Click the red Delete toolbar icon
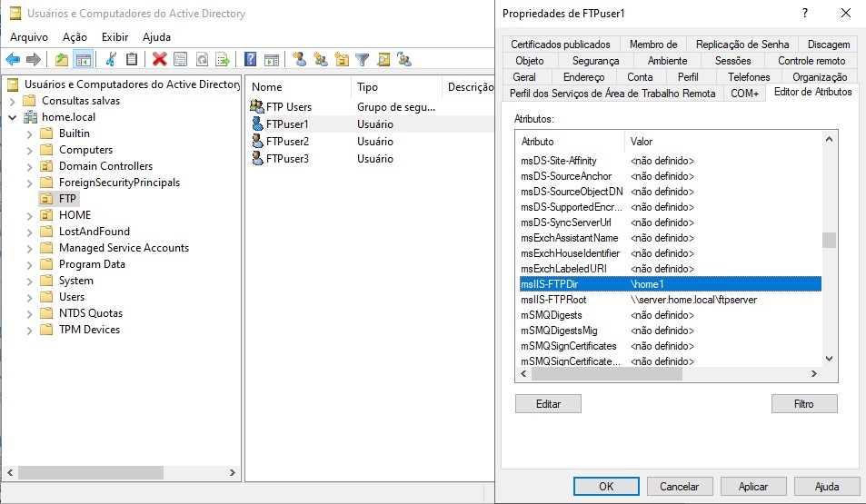Image resolution: width=866 pixels, height=504 pixels. click(160, 59)
